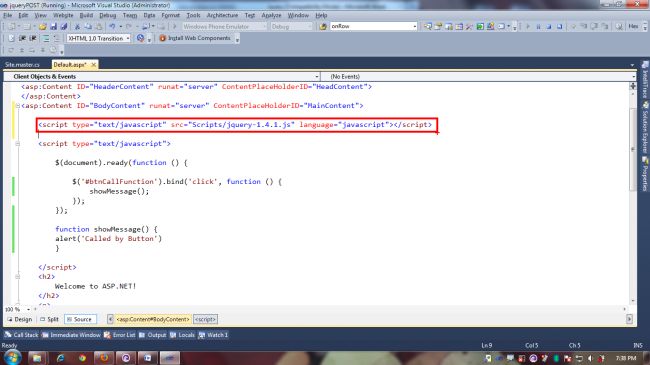Click the 'Welcome to ASP.NET!' text line
This screenshot has width=650, height=365.
point(95,286)
